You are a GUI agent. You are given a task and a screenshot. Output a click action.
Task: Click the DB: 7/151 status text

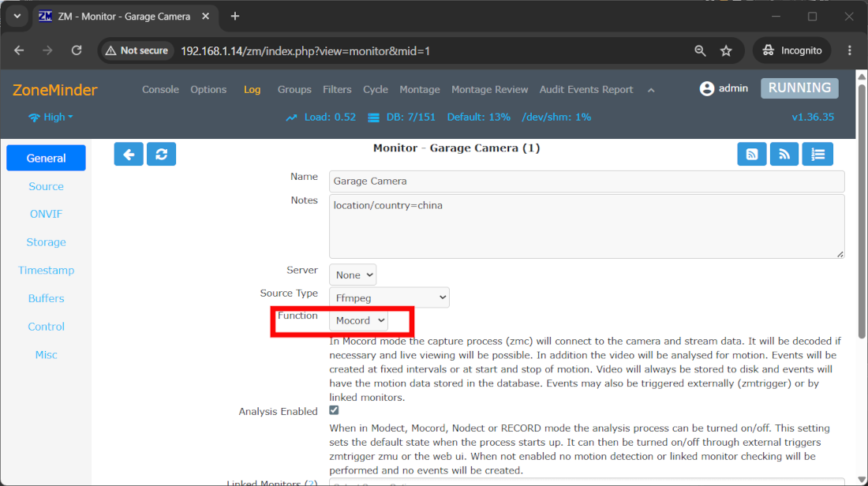(411, 118)
